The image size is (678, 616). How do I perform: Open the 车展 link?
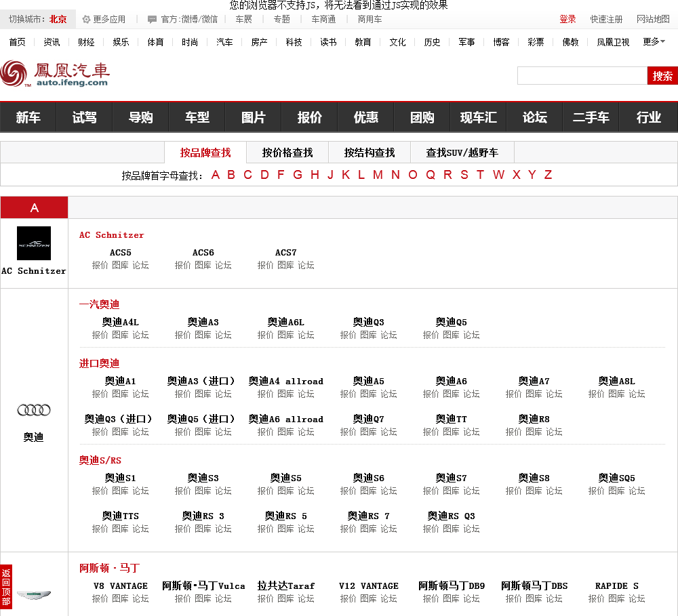[244, 20]
